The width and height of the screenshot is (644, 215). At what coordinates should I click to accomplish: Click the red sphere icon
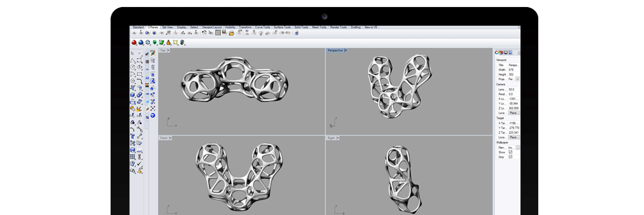click(x=134, y=42)
